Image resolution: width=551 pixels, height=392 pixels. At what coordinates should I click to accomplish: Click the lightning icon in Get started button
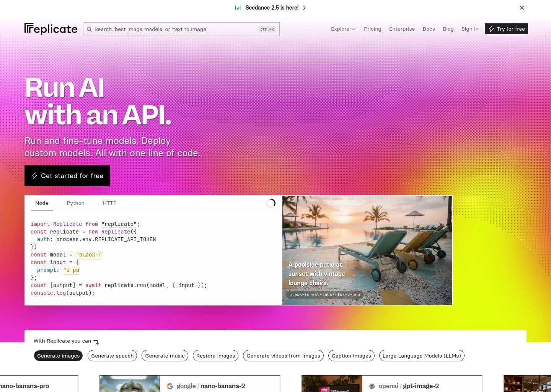[34, 176]
